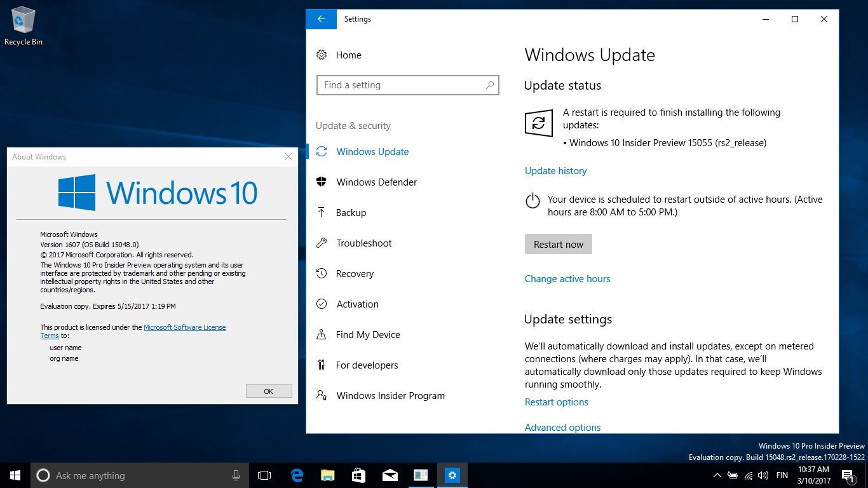Select For developers in the sidebar

(x=367, y=365)
